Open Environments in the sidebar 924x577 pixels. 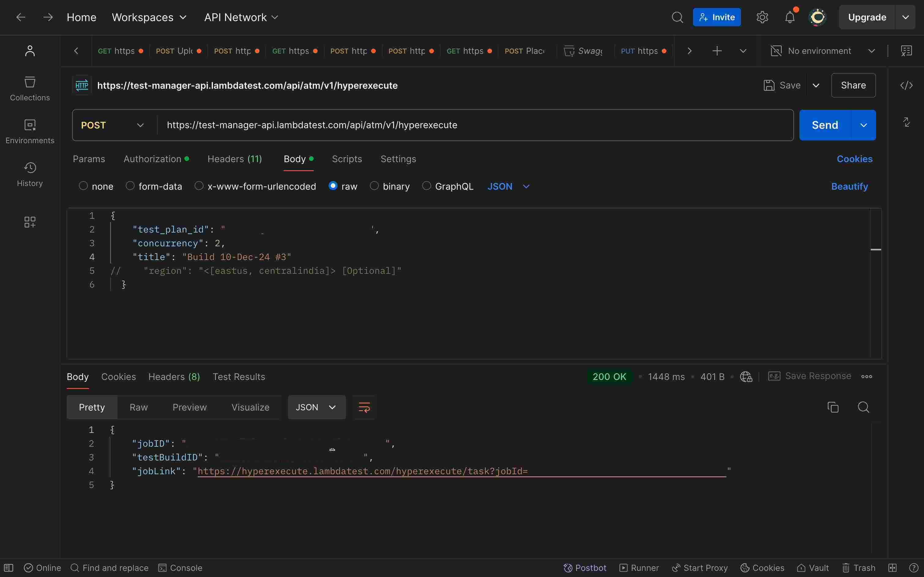[x=30, y=132]
